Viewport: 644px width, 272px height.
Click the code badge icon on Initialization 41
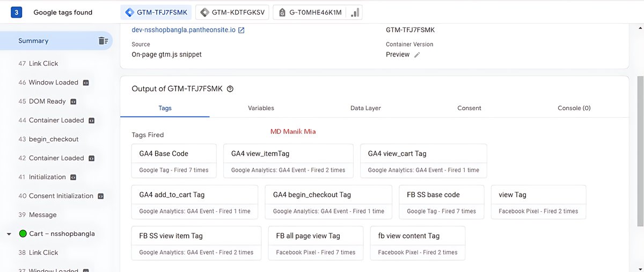point(73,177)
